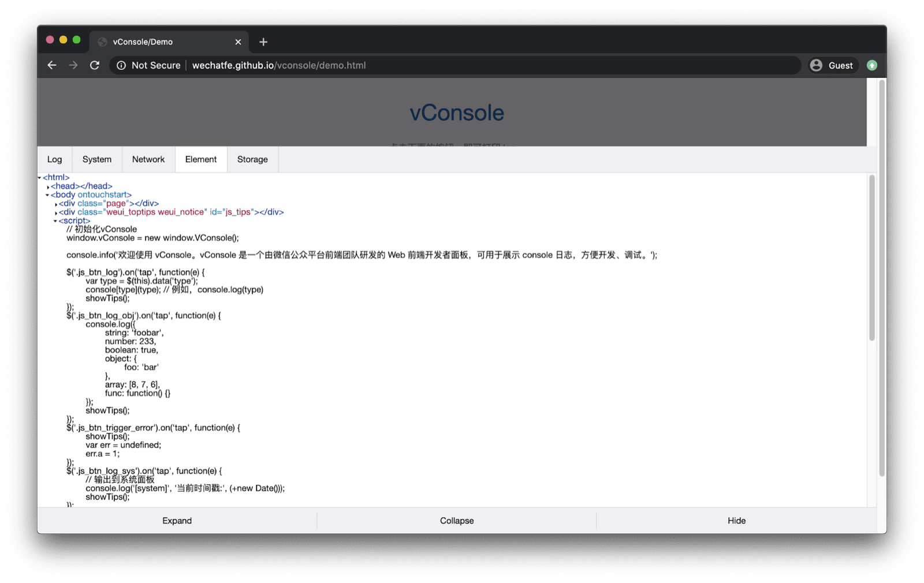Close the vConsole/Demo browser tab
The width and height of the screenshot is (924, 583).
click(238, 42)
